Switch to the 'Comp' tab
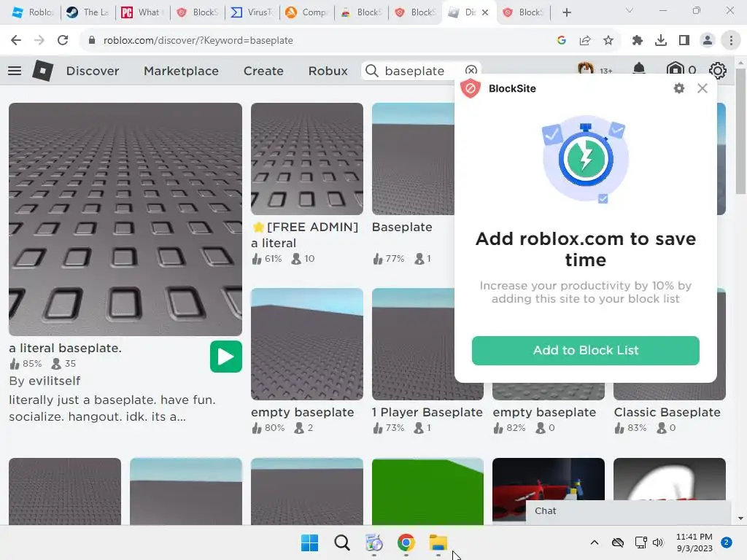The width and height of the screenshot is (747, 560). pyautogui.click(x=306, y=12)
